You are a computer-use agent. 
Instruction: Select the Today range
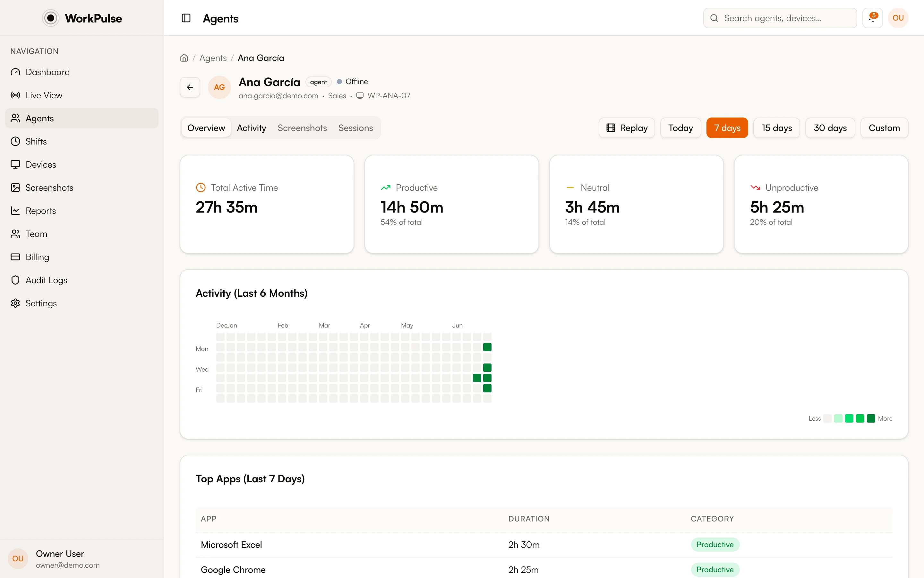680,128
